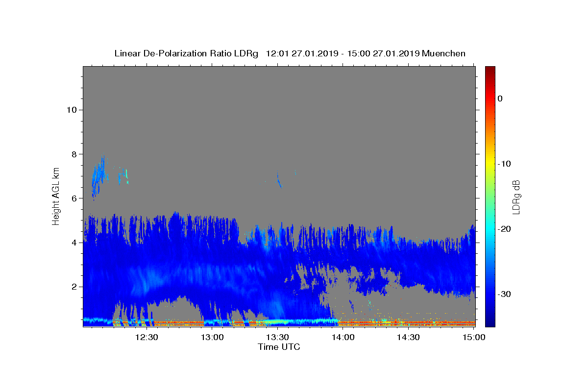Screen dimensions: 588x392
Task: Click the "Height AGL km" y-axis label
Action: (x=56, y=196)
